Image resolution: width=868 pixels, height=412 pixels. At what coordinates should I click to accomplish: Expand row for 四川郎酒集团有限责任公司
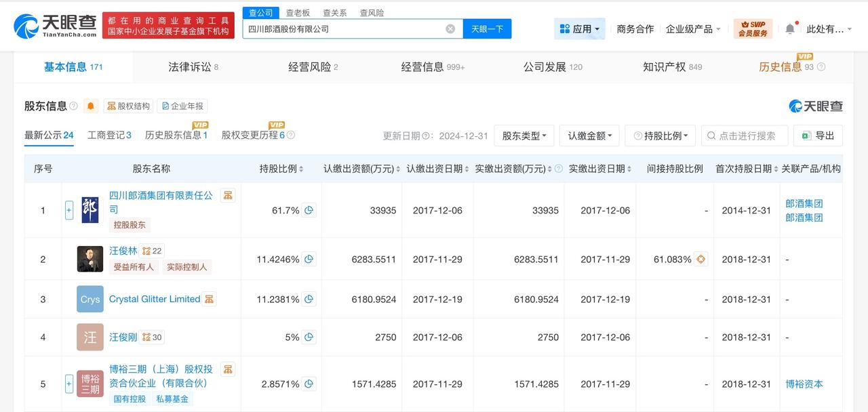click(69, 210)
